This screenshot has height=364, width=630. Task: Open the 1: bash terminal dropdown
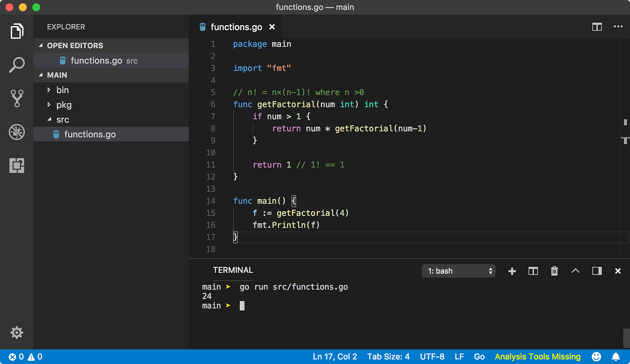click(458, 271)
